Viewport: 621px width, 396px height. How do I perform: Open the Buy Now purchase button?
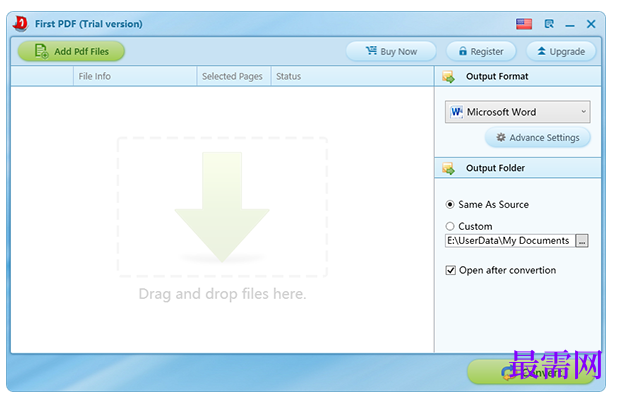(x=391, y=51)
